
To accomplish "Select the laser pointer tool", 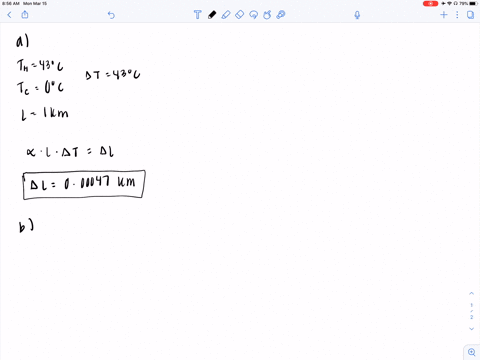I will [281, 15].
